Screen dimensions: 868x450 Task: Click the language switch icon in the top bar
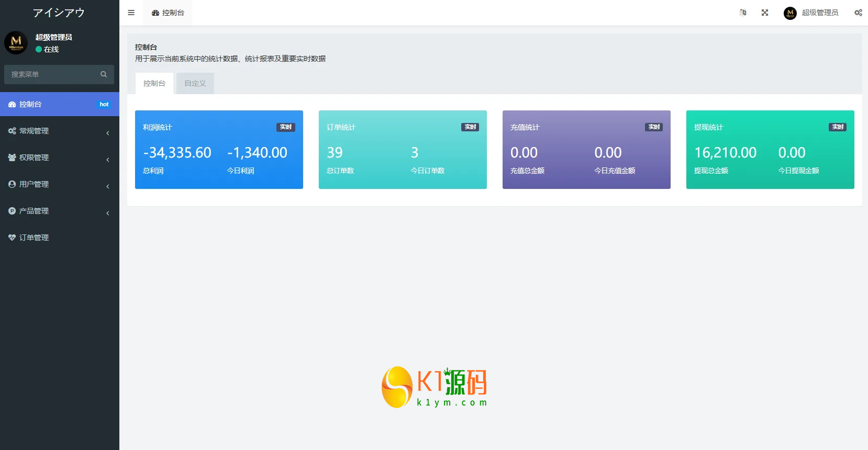tap(743, 13)
